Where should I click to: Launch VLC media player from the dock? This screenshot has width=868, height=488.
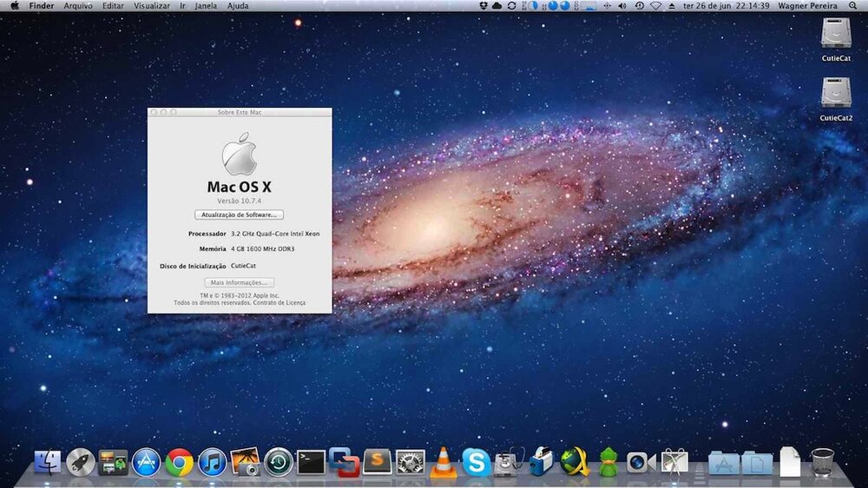[444, 462]
